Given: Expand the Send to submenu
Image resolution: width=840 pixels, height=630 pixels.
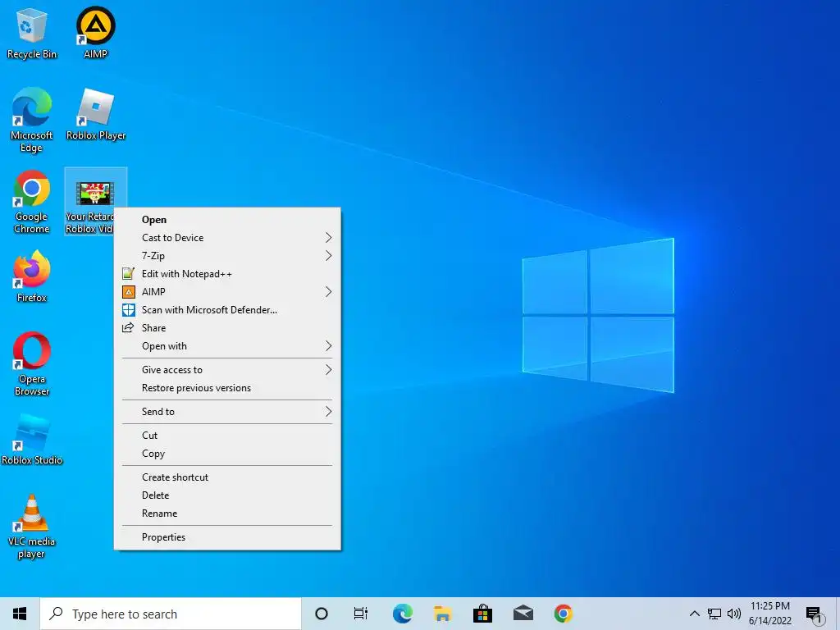Looking at the screenshot, I should click(227, 412).
